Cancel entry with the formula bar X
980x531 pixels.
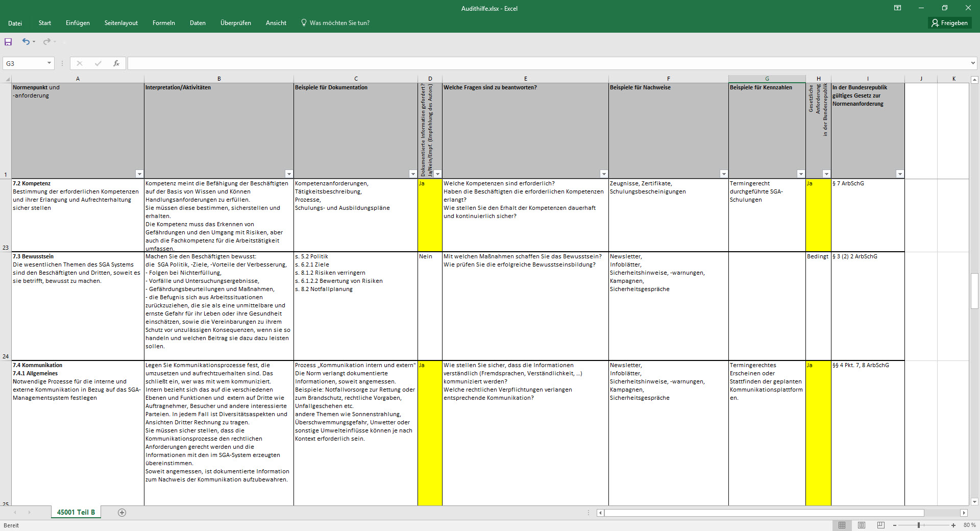pyautogui.click(x=80, y=63)
